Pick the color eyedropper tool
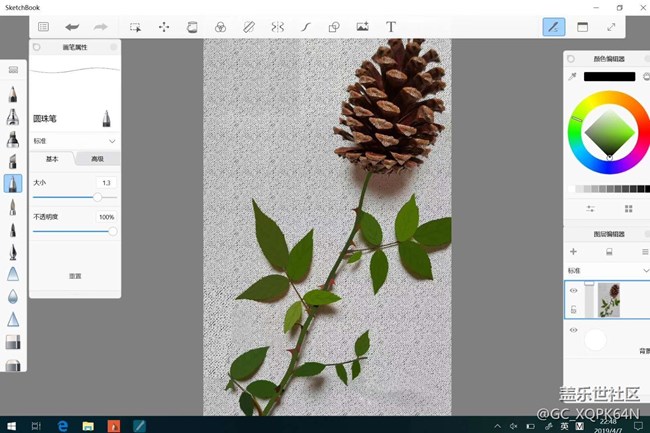The height and width of the screenshot is (433, 650). tap(572, 76)
